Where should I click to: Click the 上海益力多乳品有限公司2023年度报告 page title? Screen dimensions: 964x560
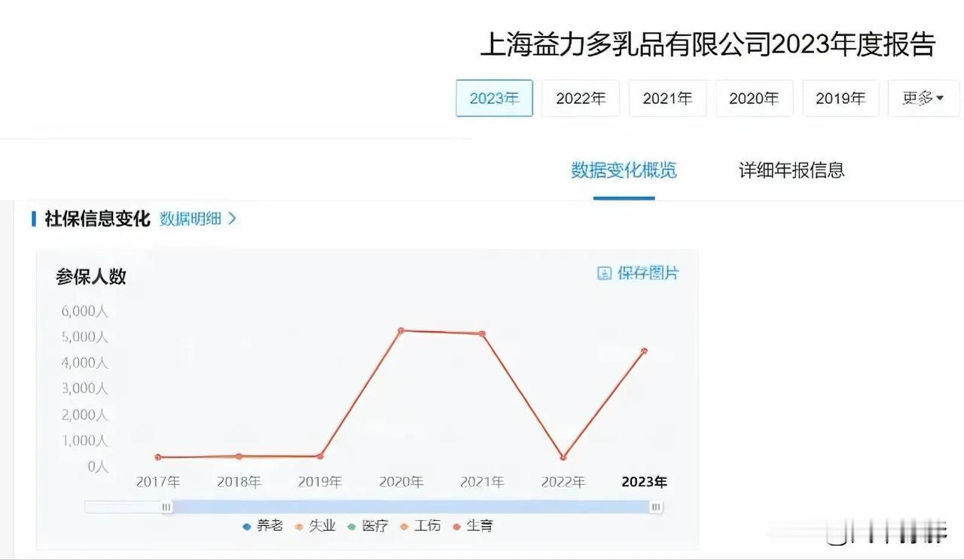point(708,45)
